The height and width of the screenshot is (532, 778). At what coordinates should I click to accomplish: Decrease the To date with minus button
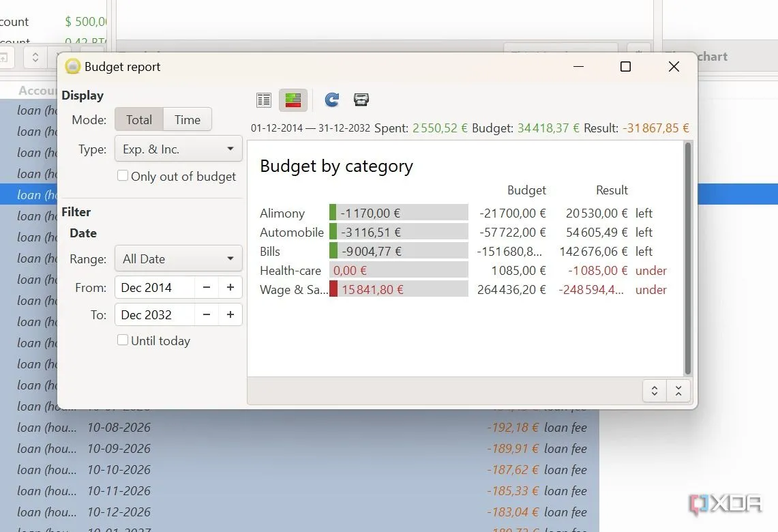pyautogui.click(x=206, y=314)
